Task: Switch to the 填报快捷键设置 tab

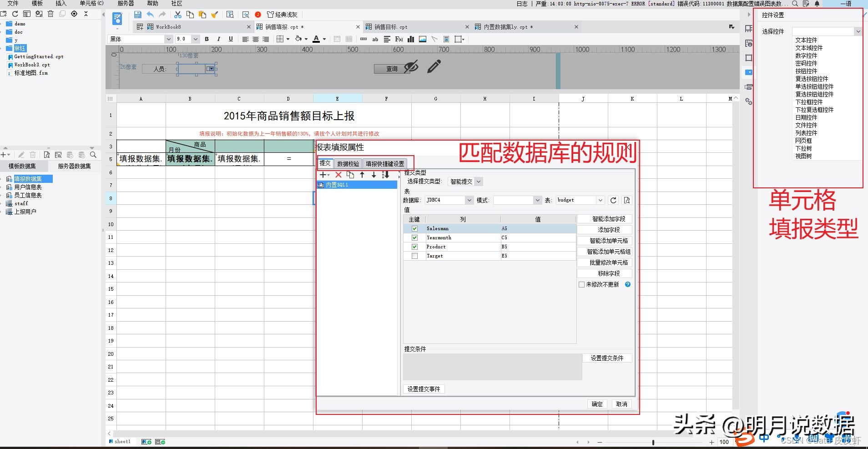Action: [x=385, y=164]
